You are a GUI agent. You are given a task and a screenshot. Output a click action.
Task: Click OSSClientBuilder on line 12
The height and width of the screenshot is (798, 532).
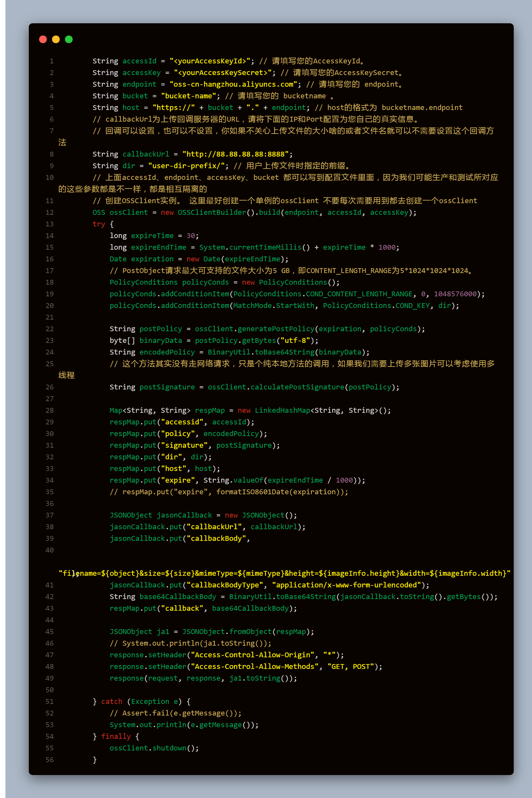pyautogui.click(x=212, y=213)
